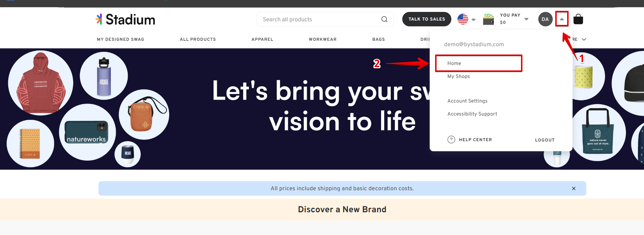Click the Logout link
644x235 pixels.
(545, 140)
